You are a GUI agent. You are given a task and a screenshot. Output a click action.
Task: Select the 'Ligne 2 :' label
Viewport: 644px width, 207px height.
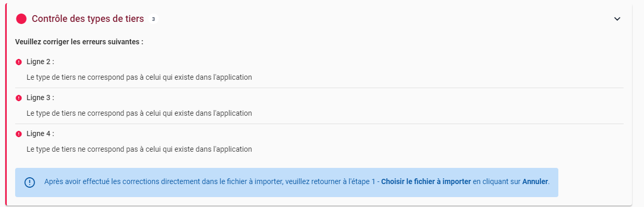click(x=40, y=62)
